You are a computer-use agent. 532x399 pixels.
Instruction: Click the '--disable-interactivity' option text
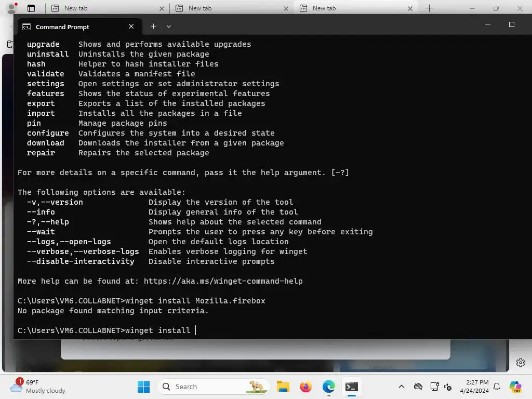click(x=81, y=262)
